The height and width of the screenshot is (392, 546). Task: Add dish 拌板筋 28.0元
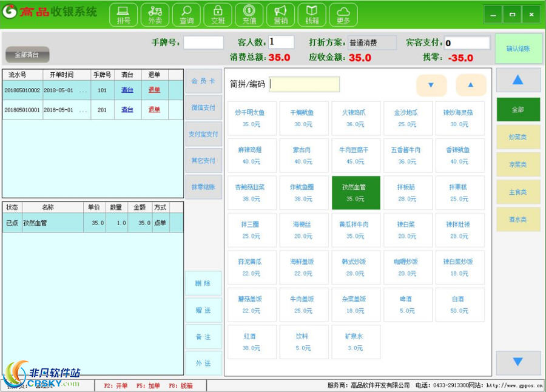pyautogui.click(x=408, y=193)
